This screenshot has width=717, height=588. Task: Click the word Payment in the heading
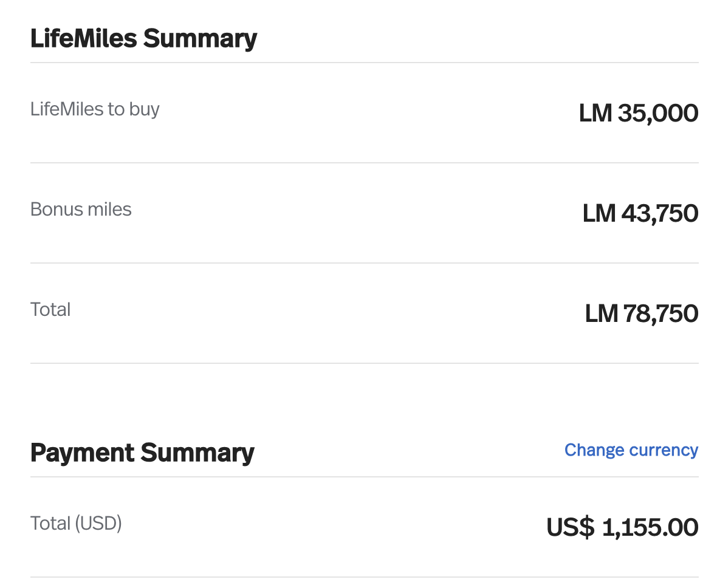point(82,453)
